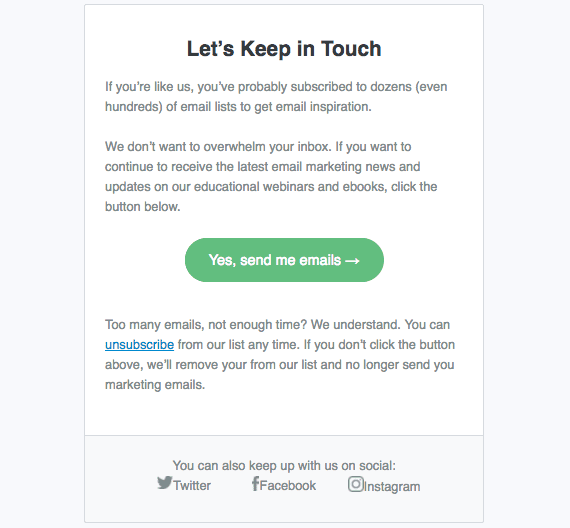Click the phrase 'educational webinars and ebooks'
Image resolution: width=570 pixels, height=528 pixels.
coord(290,187)
